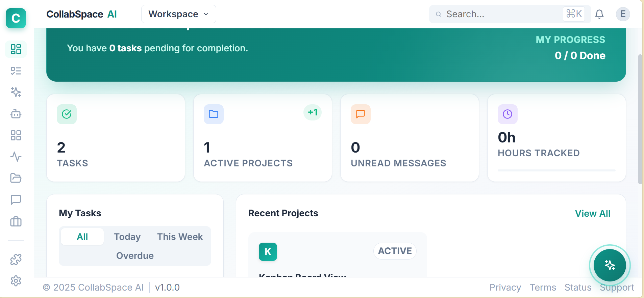Open the AI sparkles icon in sidebar
The image size is (644, 298).
click(16, 92)
